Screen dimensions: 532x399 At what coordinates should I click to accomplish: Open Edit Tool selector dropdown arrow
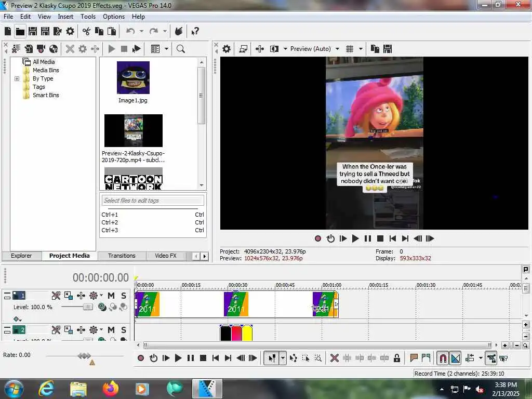tap(283, 358)
